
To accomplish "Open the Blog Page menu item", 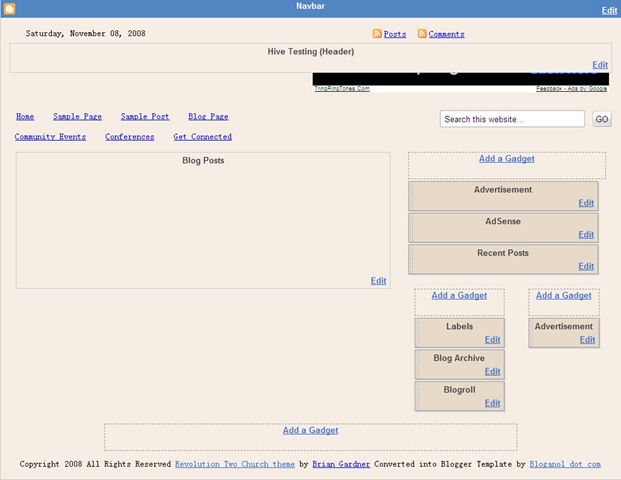I will 208,116.
